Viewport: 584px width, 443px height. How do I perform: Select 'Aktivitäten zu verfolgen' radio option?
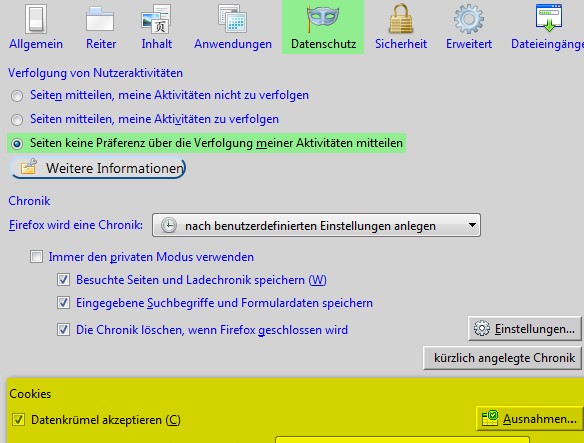(17, 120)
